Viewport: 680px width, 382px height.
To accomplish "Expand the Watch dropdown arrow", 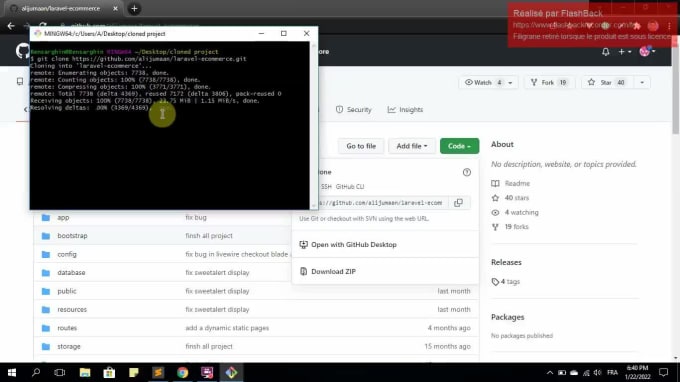I will 510,82.
